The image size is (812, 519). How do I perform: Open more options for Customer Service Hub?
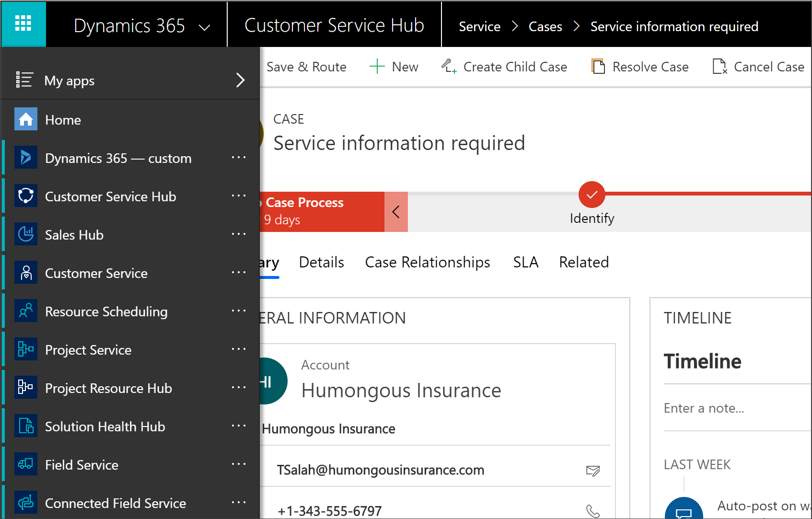[x=238, y=196]
